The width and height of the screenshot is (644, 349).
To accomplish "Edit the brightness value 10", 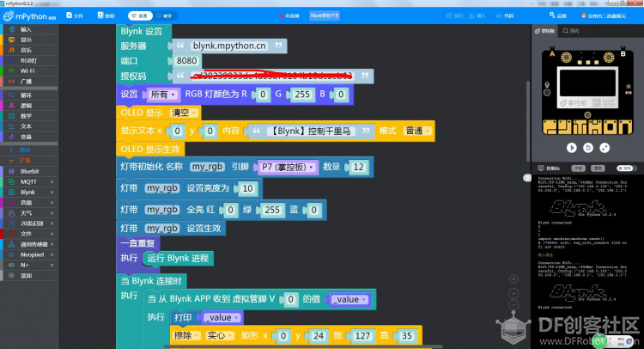I will [247, 188].
